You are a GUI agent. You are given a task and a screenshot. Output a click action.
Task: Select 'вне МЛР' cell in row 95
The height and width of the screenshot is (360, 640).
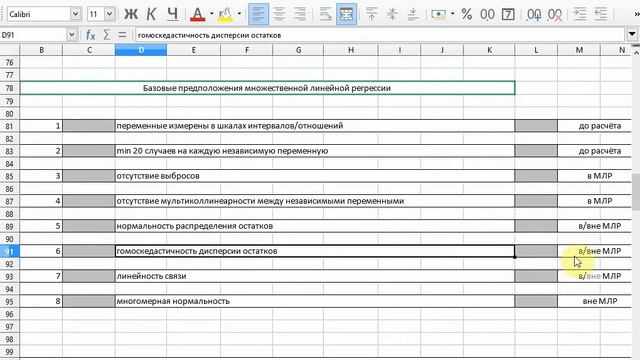pos(595,301)
